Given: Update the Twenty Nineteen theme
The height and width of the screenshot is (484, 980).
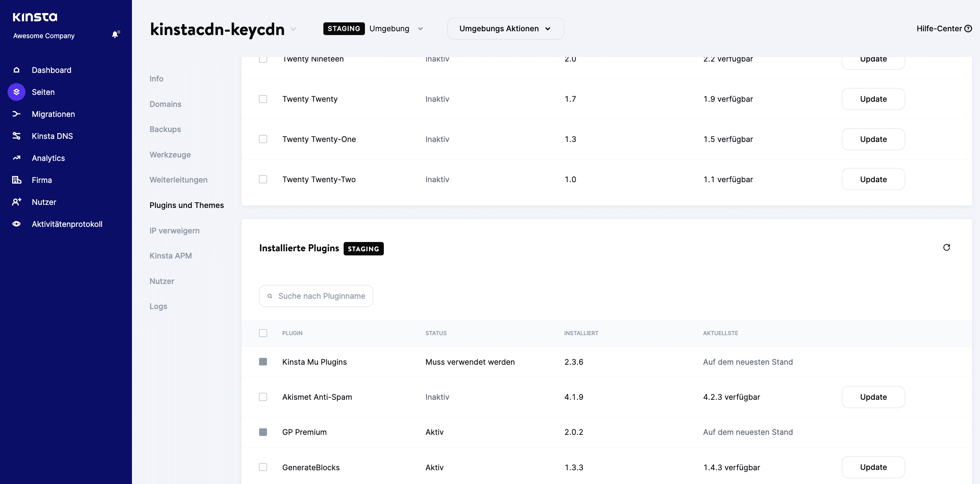Looking at the screenshot, I should (873, 63).
